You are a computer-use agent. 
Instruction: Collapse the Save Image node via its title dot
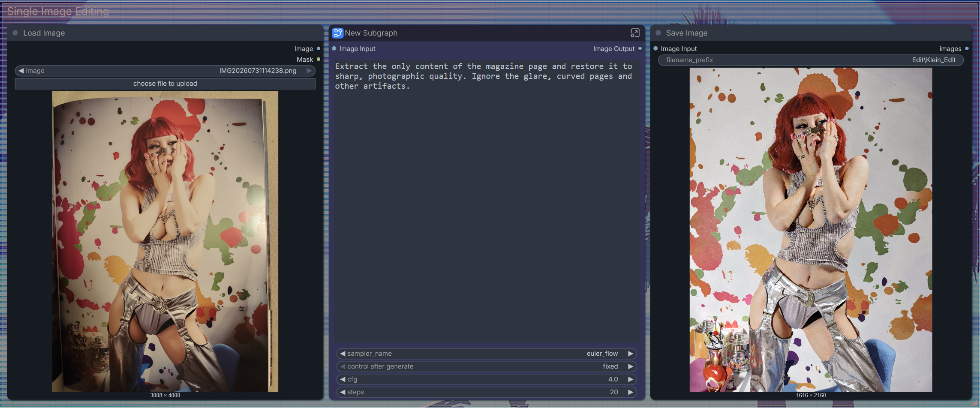click(658, 33)
